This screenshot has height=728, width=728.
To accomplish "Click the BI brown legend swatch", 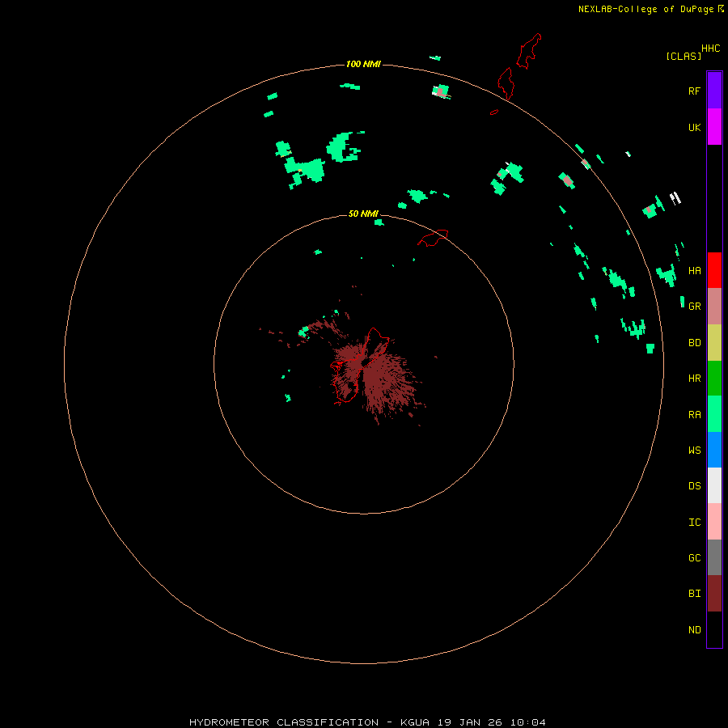I will tap(714, 594).
